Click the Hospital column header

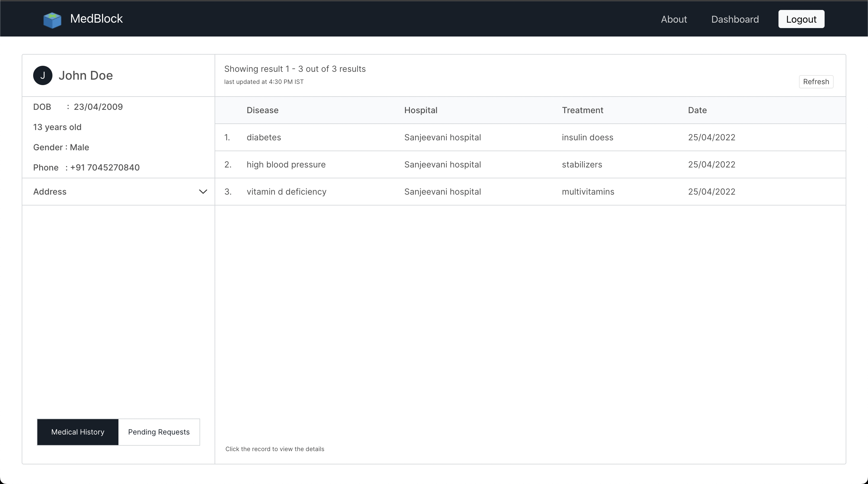[x=420, y=110]
